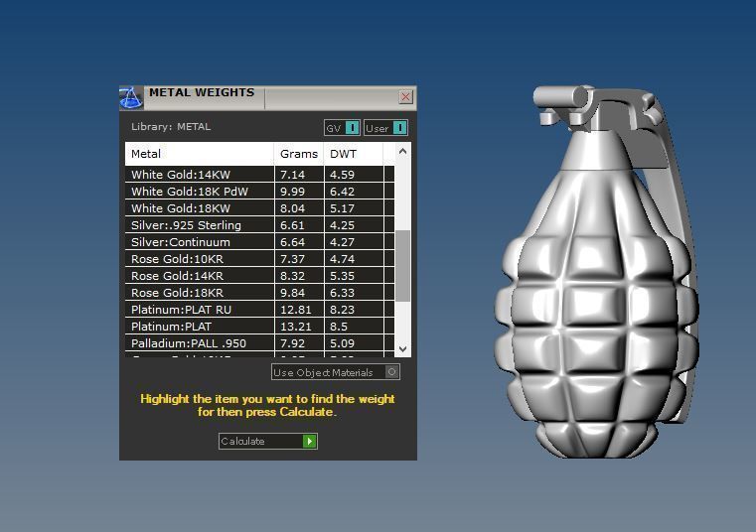The image size is (756, 532).
Task: Toggle the GV library switch
Action: click(x=342, y=128)
